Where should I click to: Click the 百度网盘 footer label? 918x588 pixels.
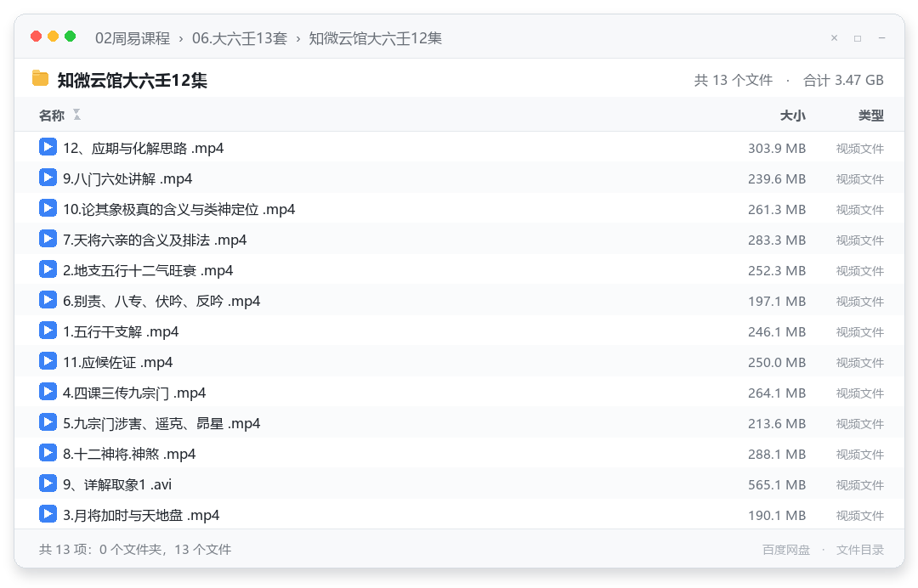click(786, 550)
